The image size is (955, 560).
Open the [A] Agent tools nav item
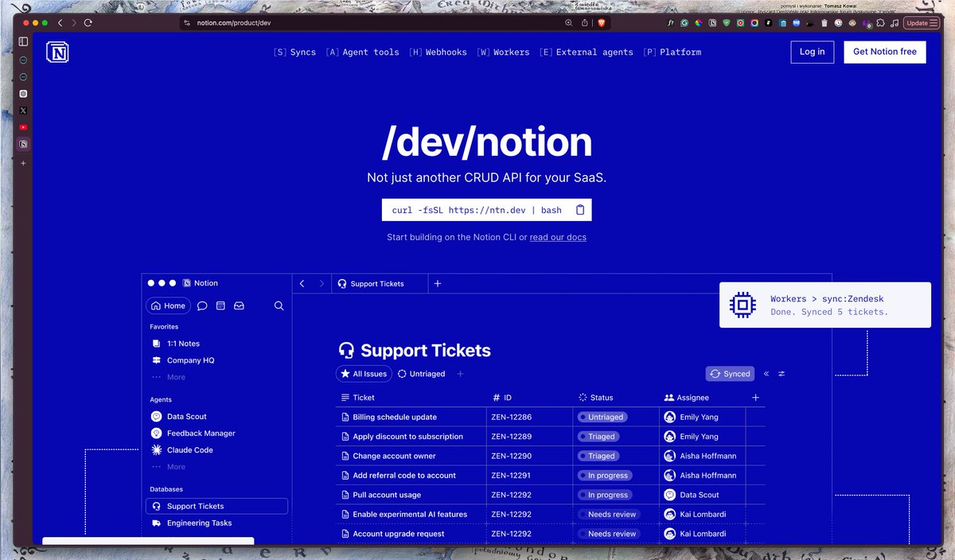[362, 52]
